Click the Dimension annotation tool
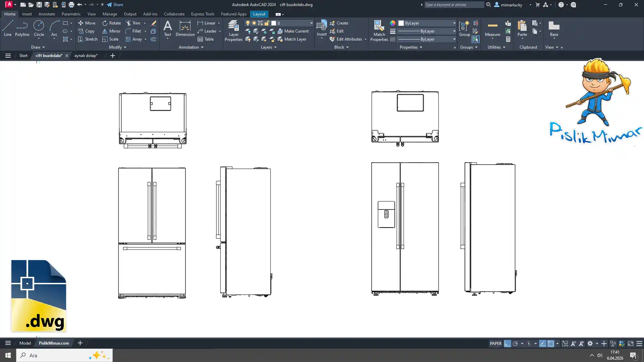The height and width of the screenshot is (362, 644). click(x=185, y=28)
